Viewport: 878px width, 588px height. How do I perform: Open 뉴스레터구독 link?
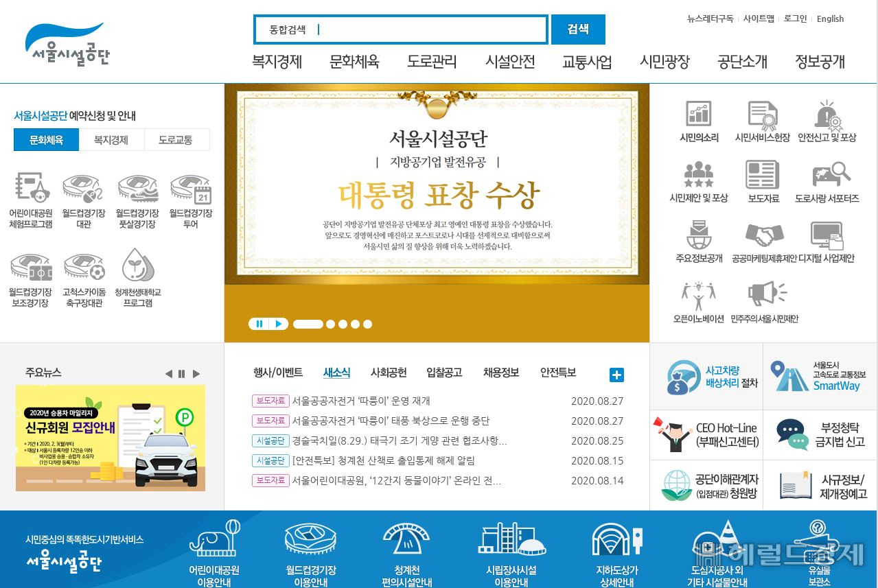coord(710,19)
